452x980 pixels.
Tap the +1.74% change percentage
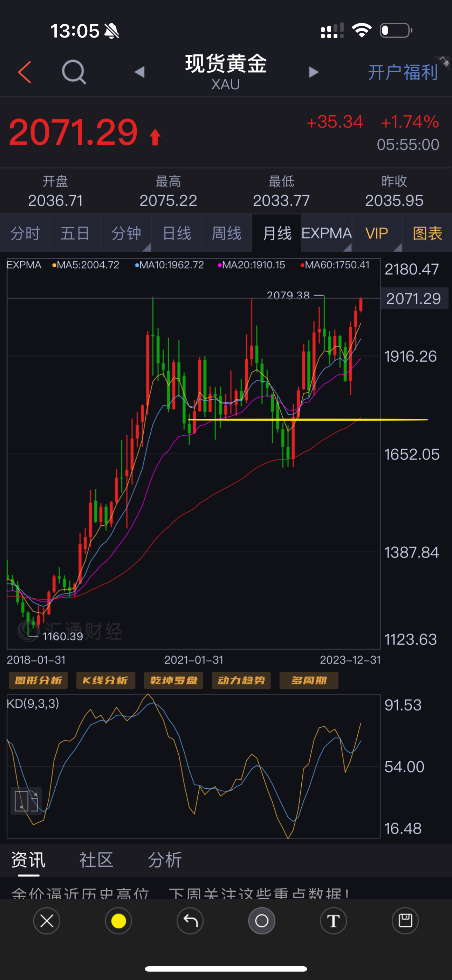pos(410,122)
